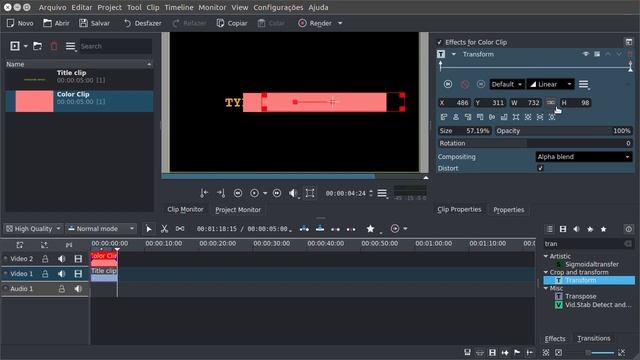
Task: Click the add clip icon in project bin
Action: click(x=15, y=46)
